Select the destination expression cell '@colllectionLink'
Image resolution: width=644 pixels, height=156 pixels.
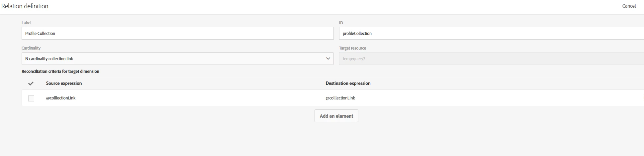pyautogui.click(x=340, y=98)
